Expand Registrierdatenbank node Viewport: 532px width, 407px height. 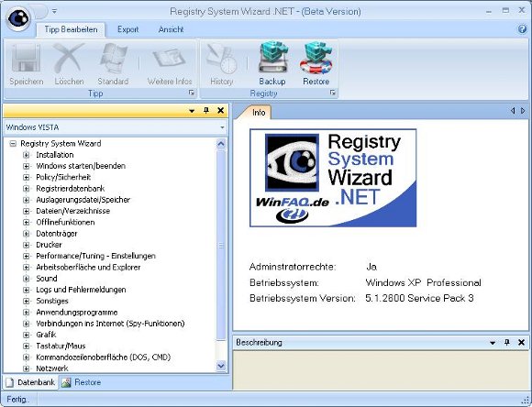coord(26,189)
